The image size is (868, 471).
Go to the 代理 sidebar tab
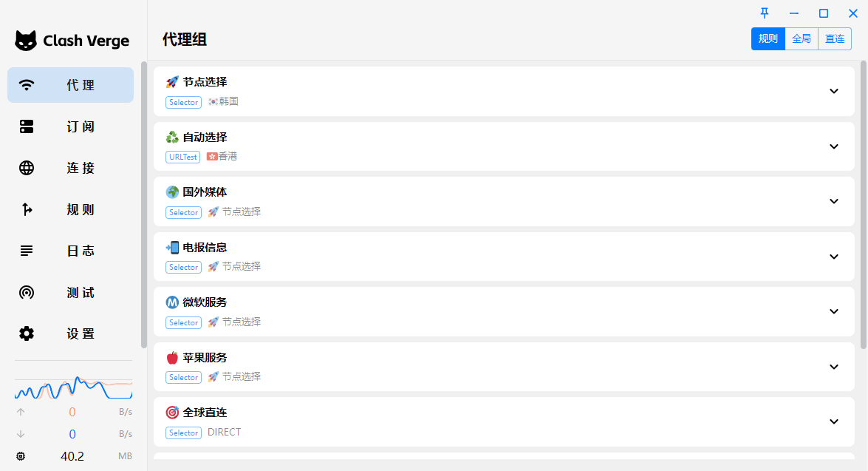(x=70, y=85)
